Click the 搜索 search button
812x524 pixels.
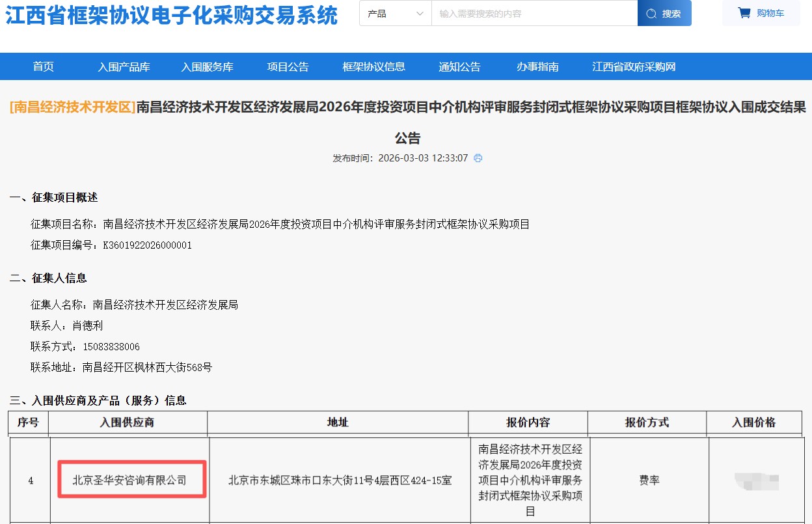click(x=664, y=14)
